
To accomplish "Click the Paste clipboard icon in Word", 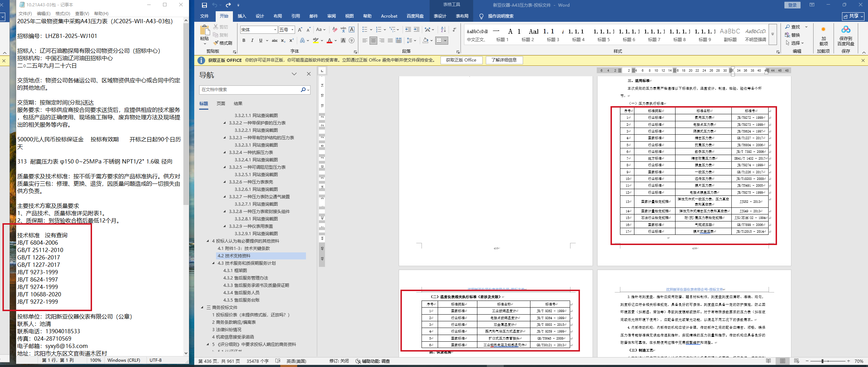I will [x=204, y=30].
